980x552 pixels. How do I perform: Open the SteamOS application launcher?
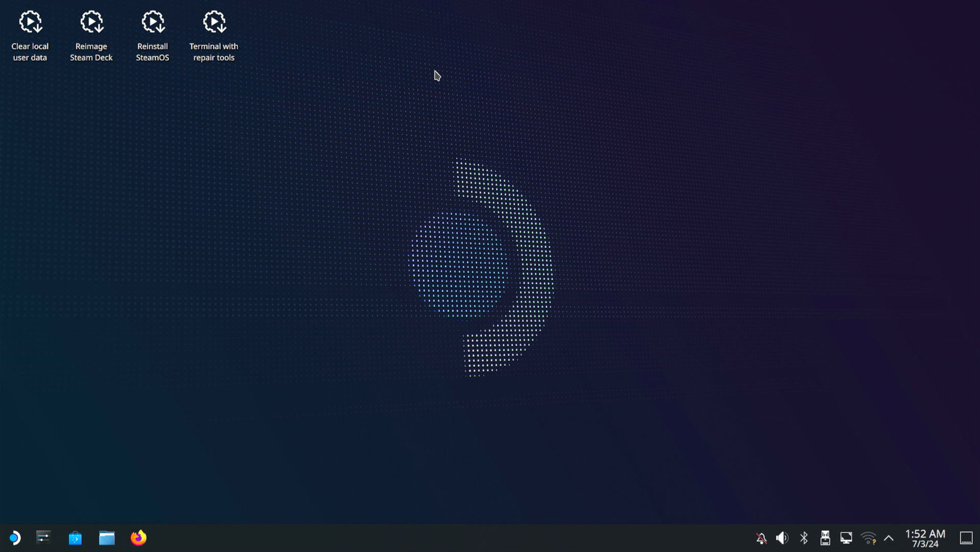click(15, 537)
